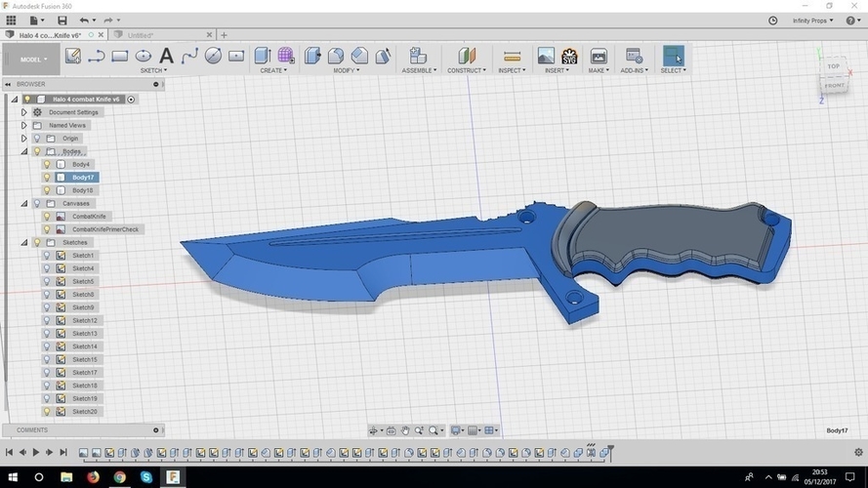868x488 pixels.
Task: Toggle visibility of CombatKnife canvas
Action: [x=47, y=217]
